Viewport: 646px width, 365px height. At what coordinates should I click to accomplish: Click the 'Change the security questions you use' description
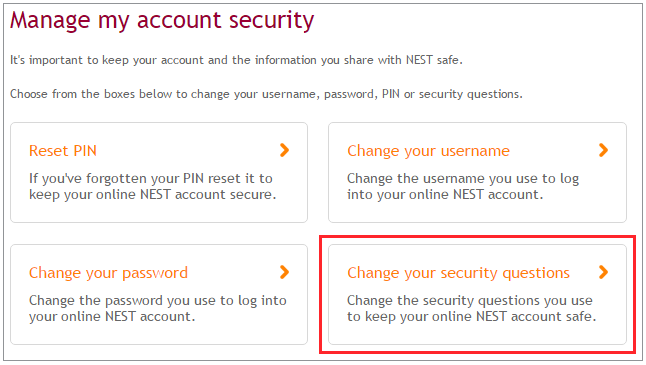tap(471, 308)
